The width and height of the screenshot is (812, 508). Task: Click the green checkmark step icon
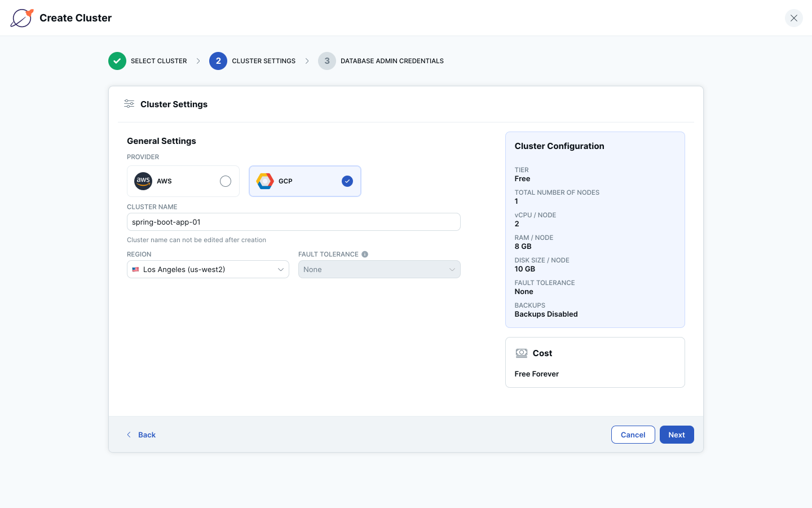117,61
